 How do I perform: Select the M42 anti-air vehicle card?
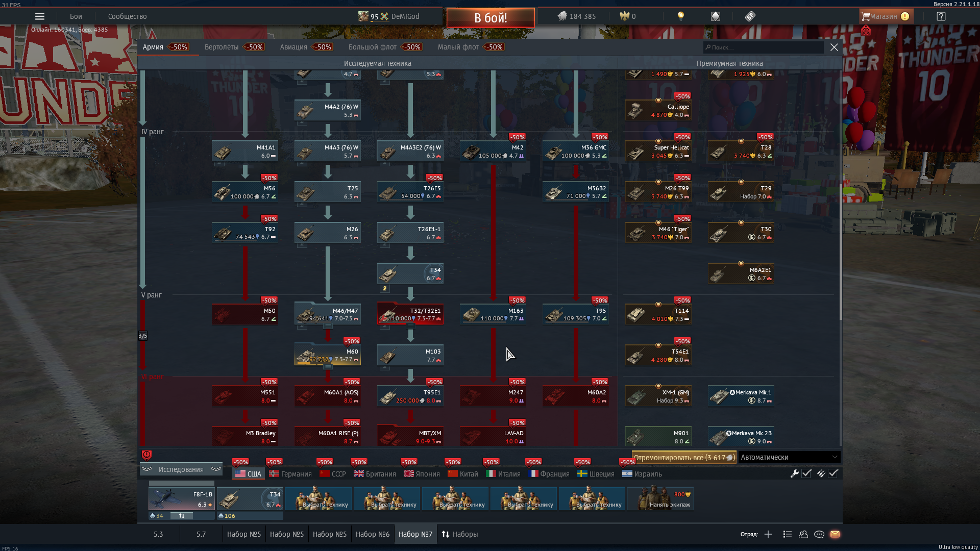[493, 152]
